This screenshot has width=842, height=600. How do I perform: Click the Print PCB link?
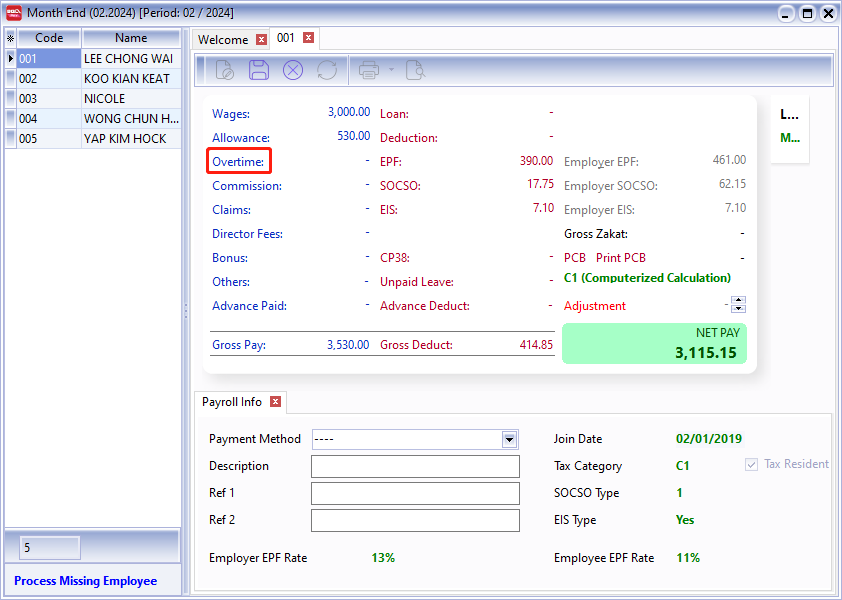coord(621,258)
